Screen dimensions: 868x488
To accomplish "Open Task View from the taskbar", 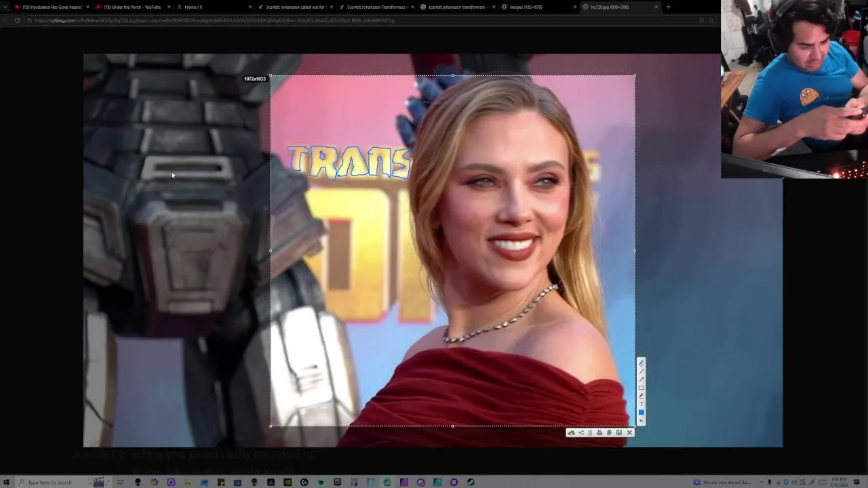I will coord(120,482).
